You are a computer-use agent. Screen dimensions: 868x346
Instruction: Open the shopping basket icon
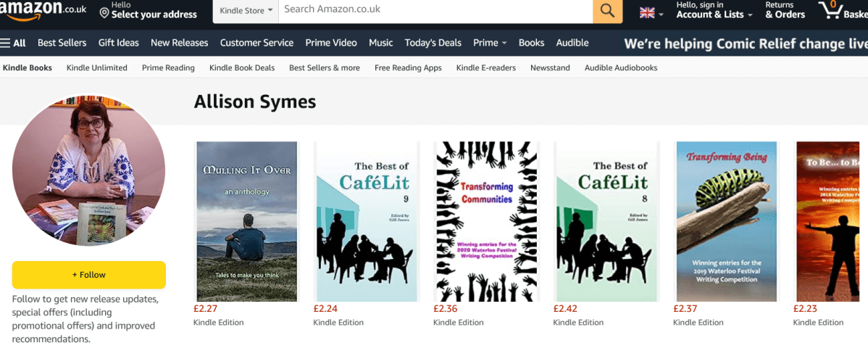pyautogui.click(x=829, y=10)
